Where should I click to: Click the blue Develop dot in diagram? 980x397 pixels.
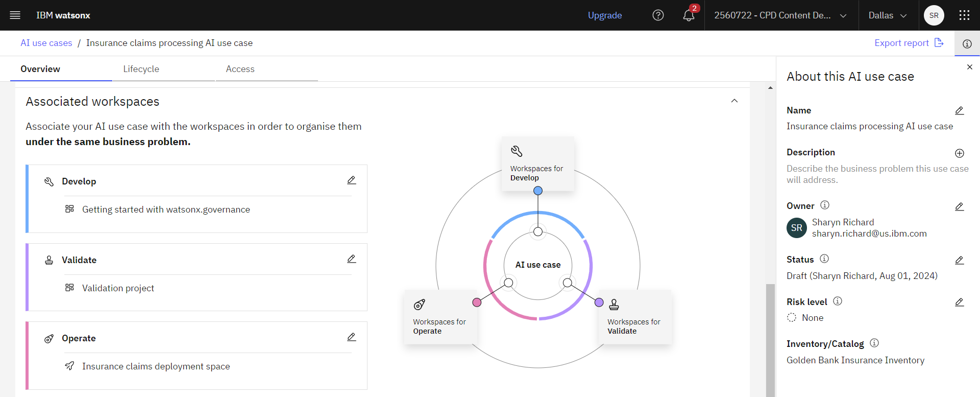pyautogui.click(x=538, y=191)
